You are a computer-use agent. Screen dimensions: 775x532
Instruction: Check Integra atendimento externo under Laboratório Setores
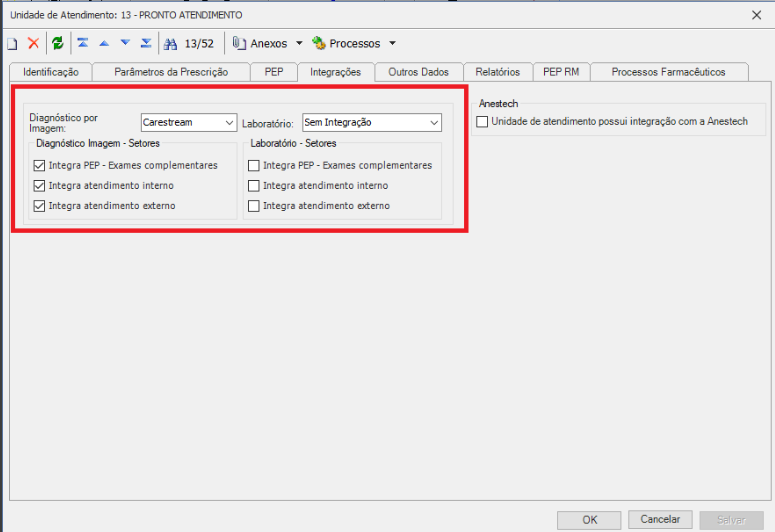pyautogui.click(x=254, y=206)
